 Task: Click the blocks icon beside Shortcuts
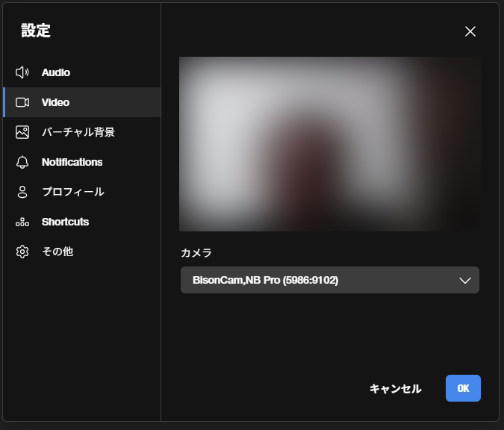[22, 222]
